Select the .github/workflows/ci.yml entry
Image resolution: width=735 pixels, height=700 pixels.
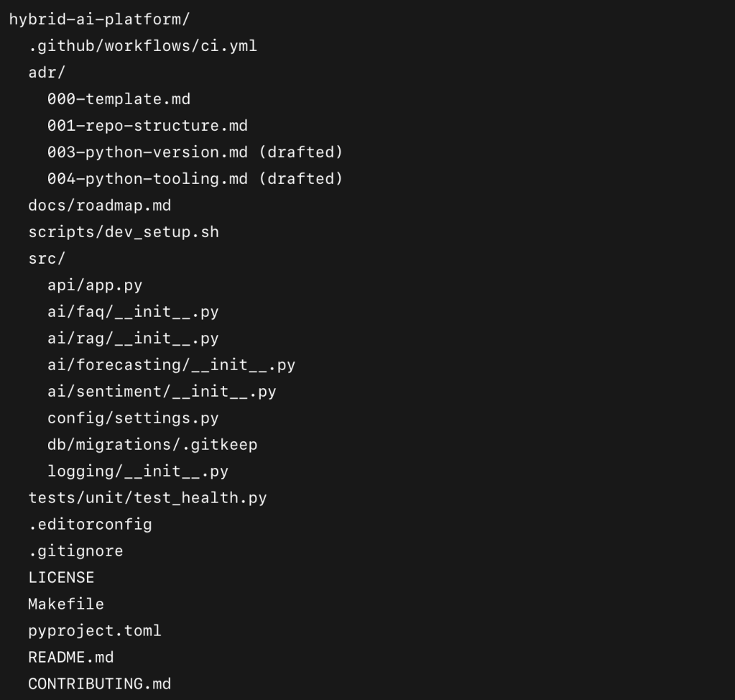[x=142, y=46]
